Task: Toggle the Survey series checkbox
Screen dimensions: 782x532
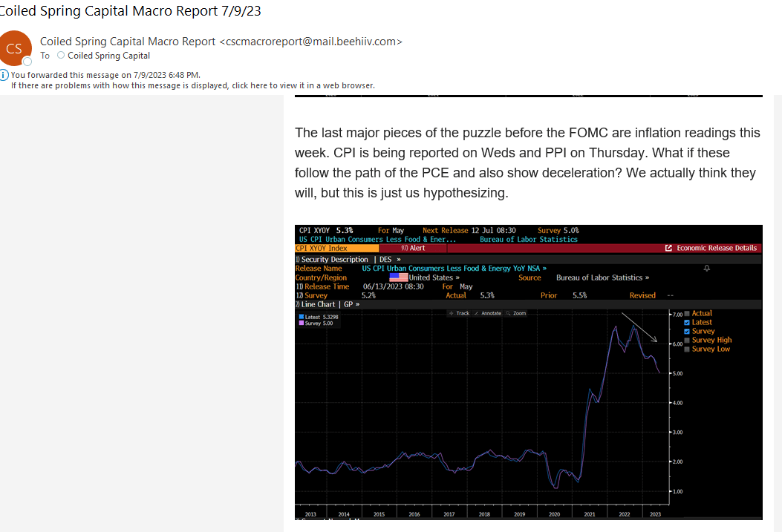Action: click(687, 331)
